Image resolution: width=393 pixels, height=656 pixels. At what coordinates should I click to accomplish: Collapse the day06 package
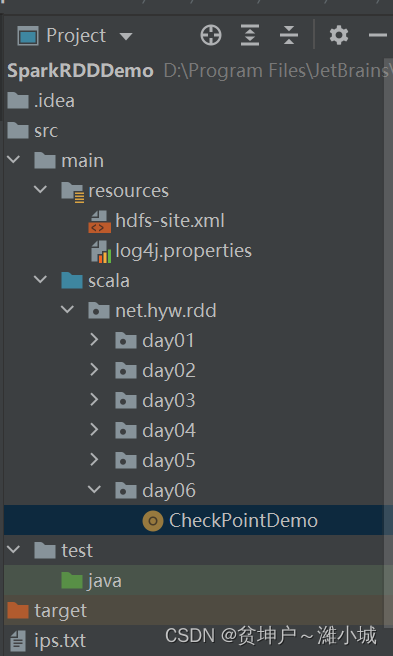(x=94, y=489)
